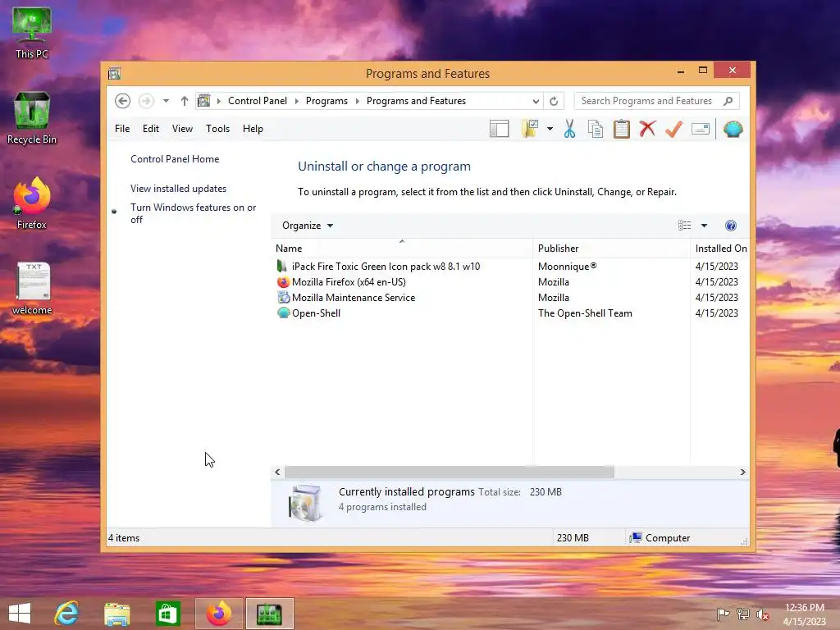Click the Forward navigation arrow
The image size is (840, 630).
pos(146,101)
